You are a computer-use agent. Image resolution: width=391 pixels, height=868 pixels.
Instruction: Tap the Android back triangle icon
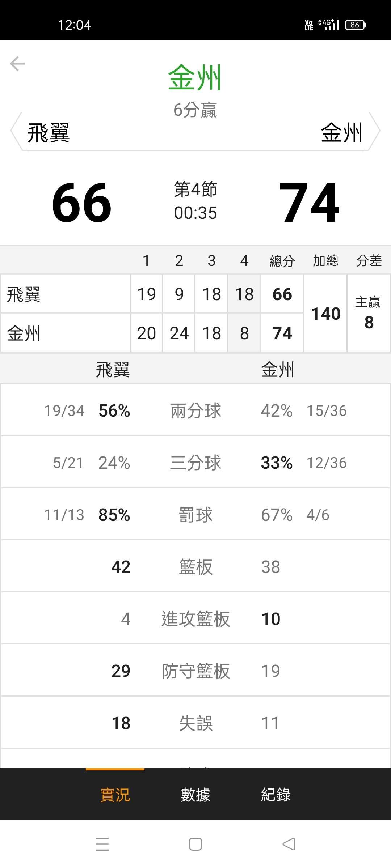pyautogui.click(x=289, y=844)
